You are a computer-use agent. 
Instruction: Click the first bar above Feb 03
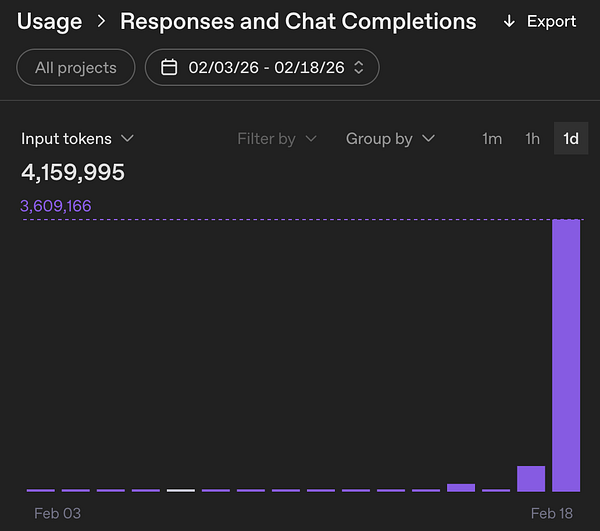(41, 490)
